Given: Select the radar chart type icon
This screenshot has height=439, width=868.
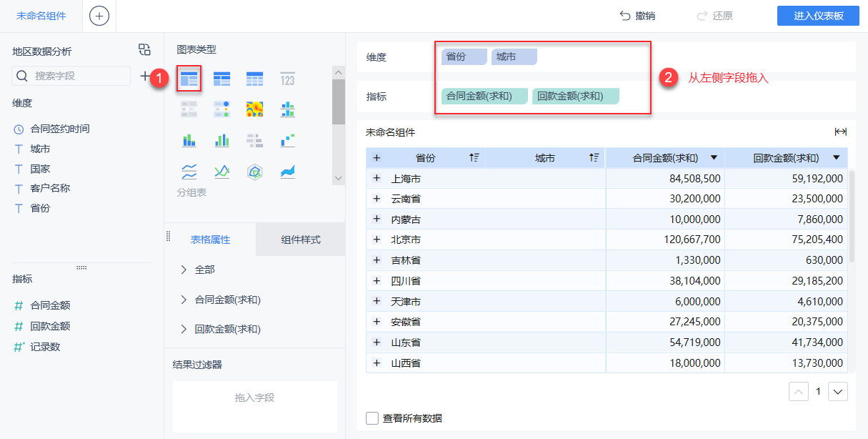Looking at the screenshot, I should pyautogui.click(x=254, y=172).
